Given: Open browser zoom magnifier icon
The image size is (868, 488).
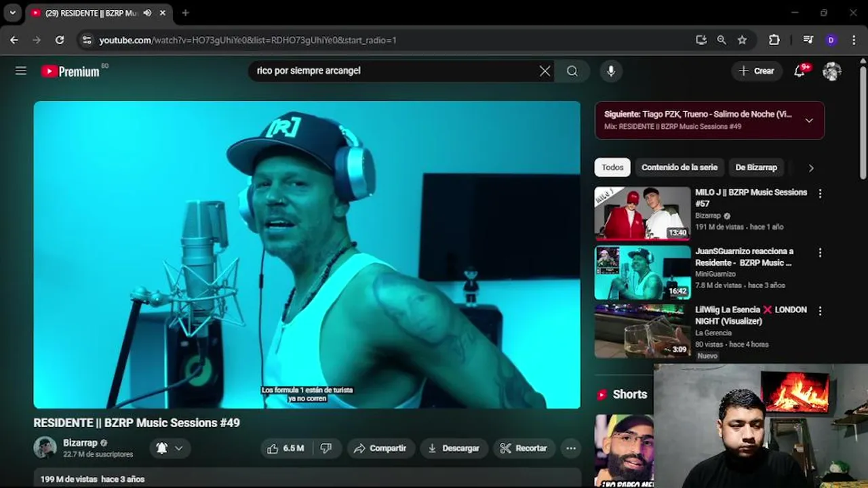Looking at the screenshot, I should 722,40.
